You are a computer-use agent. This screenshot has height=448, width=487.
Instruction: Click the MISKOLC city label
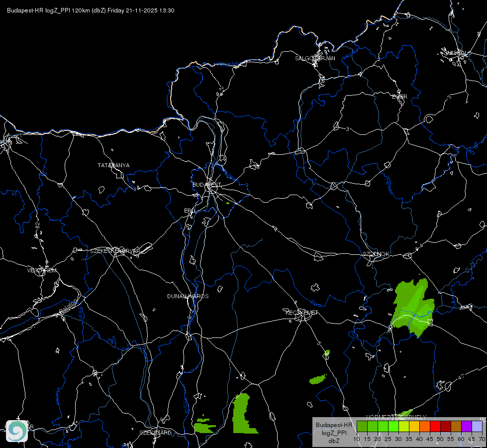tap(459, 53)
